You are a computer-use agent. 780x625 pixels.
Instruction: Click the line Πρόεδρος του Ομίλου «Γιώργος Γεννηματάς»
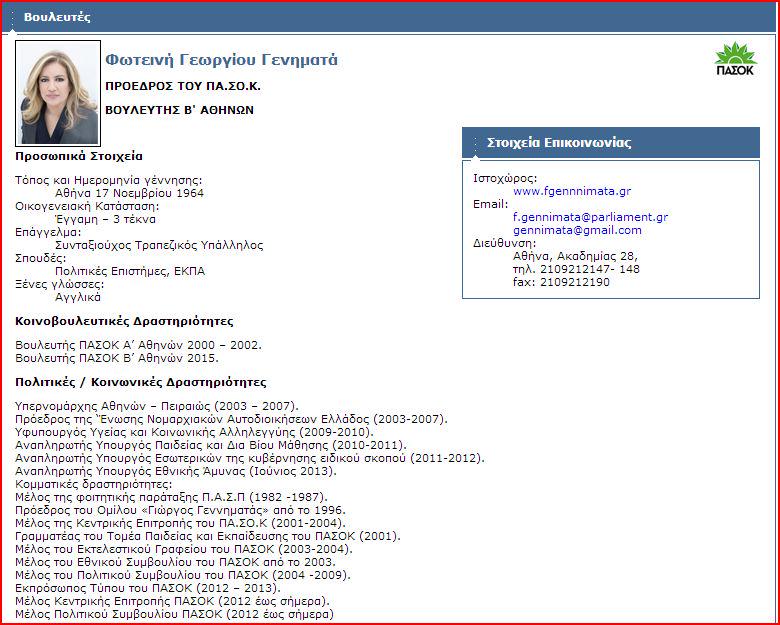pos(180,510)
